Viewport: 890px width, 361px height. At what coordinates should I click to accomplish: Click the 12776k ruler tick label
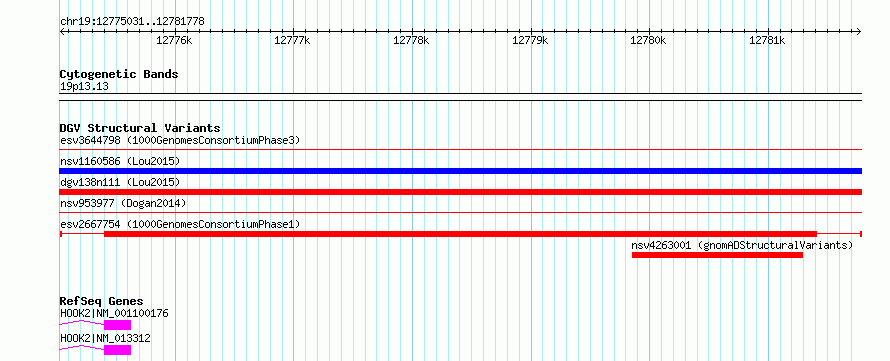(174, 40)
